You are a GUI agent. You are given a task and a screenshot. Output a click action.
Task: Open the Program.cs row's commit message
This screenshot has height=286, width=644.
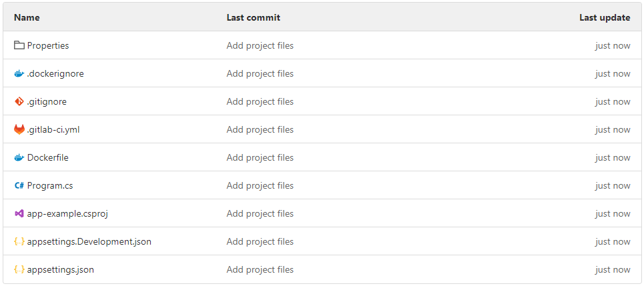260,185
